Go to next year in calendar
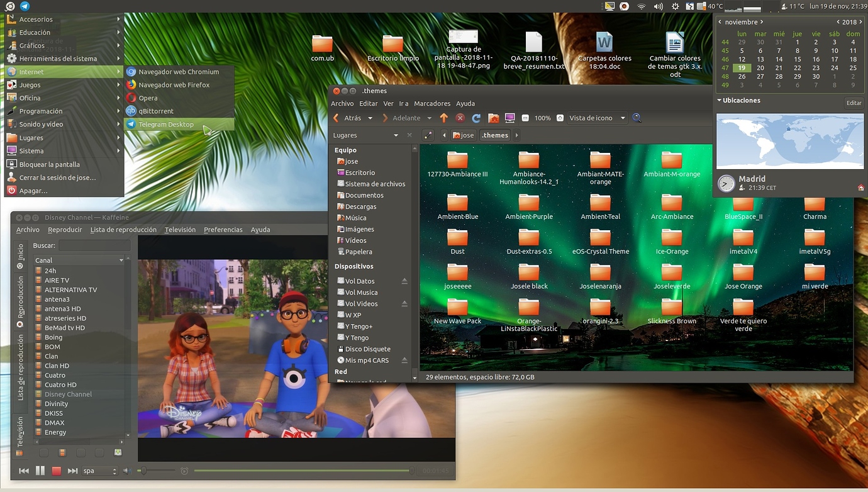This screenshot has width=868, height=492. (862, 22)
